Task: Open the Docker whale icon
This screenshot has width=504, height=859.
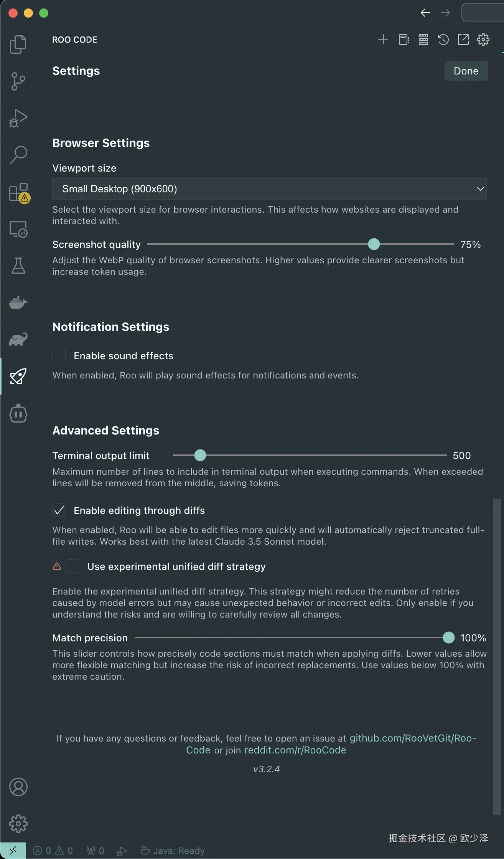Action: pos(18,302)
